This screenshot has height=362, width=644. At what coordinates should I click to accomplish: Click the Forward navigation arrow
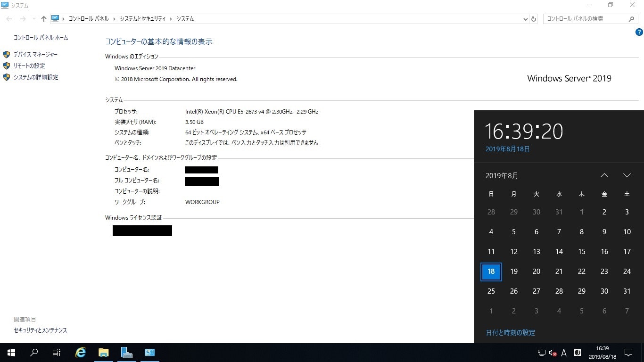23,19
